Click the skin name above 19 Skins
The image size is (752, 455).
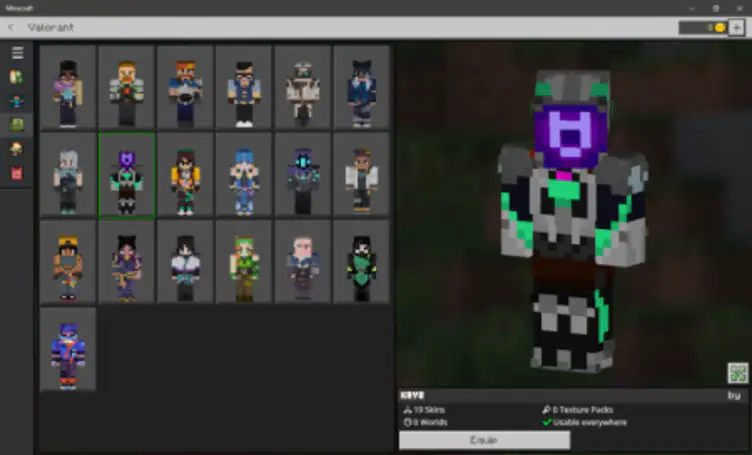pyautogui.click(x=412, y=396)
